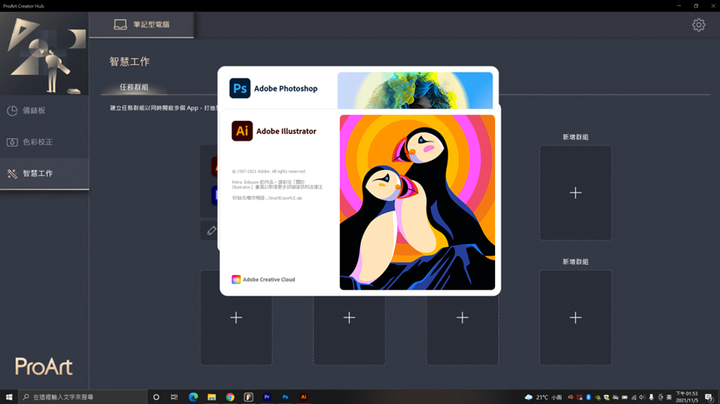
Task: Launch Microsoft Edge from the taskbar
Action: [x=193, y=397]
